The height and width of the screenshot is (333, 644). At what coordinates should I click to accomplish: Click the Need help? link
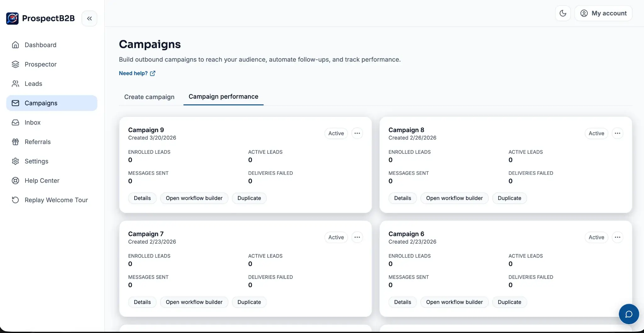click(137, 73)
